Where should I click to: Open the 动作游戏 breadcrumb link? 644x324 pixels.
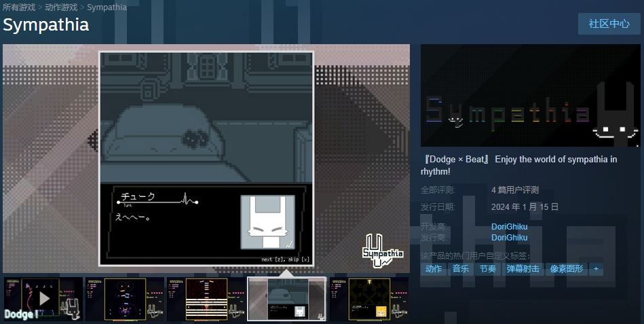61,7
